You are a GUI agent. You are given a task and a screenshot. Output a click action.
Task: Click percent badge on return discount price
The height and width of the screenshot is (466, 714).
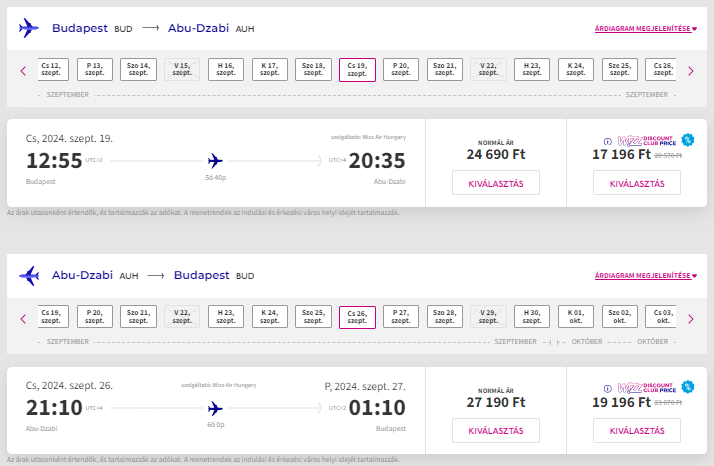tap(687, 387)
